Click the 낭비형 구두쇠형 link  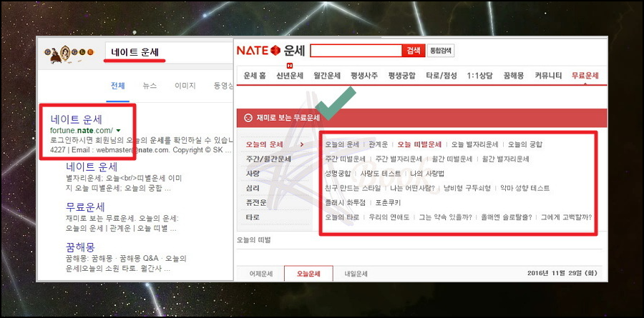tap(467, 189)
